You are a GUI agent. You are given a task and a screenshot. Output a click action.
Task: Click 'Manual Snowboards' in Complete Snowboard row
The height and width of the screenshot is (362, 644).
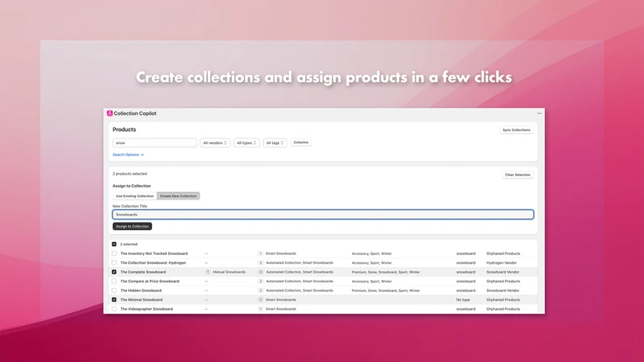pyautogui.click(x=229, y=272)
